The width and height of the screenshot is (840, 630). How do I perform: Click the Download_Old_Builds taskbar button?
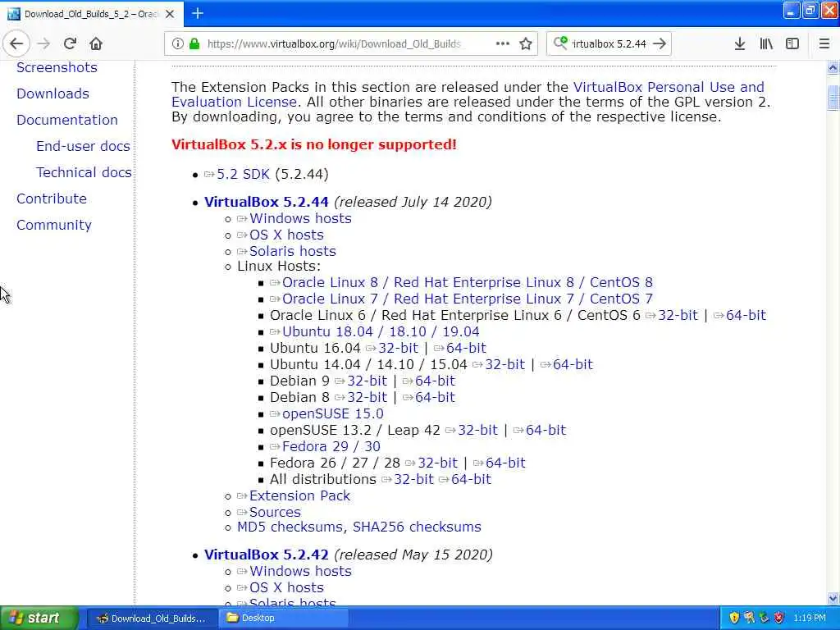[x=152, y=619]
